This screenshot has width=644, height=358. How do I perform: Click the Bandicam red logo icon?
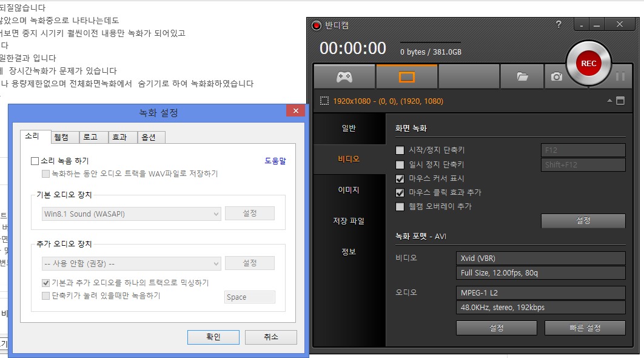tap(317, 25)
